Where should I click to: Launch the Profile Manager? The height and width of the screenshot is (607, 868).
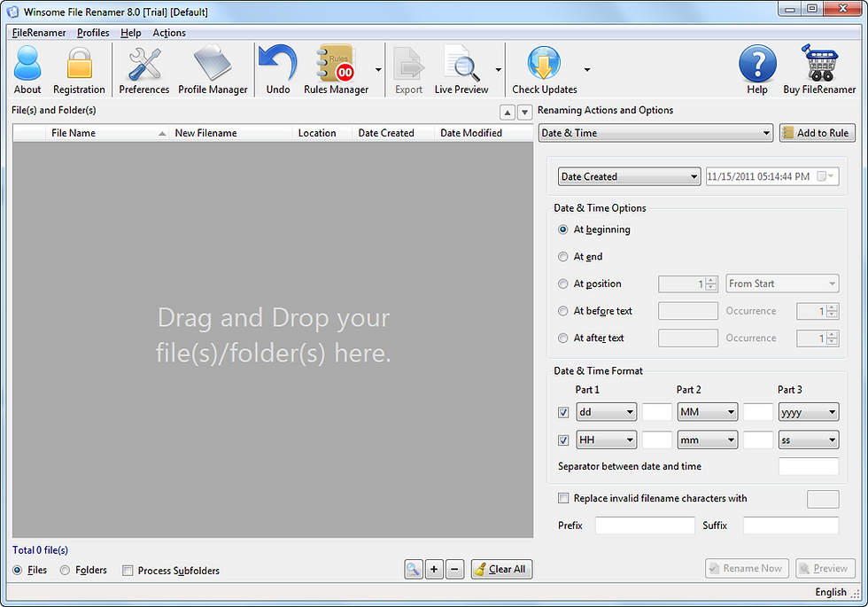pos(213,70)
